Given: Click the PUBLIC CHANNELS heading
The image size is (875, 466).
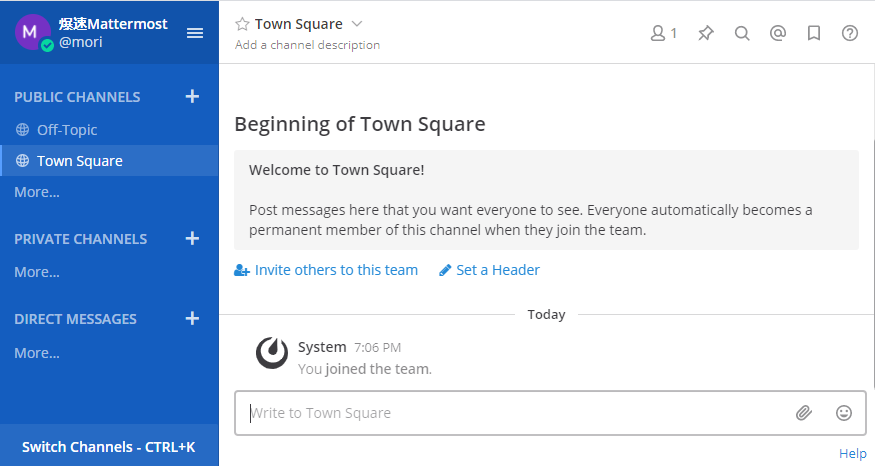Looking at the screenshot, I should tap(77, 97).
